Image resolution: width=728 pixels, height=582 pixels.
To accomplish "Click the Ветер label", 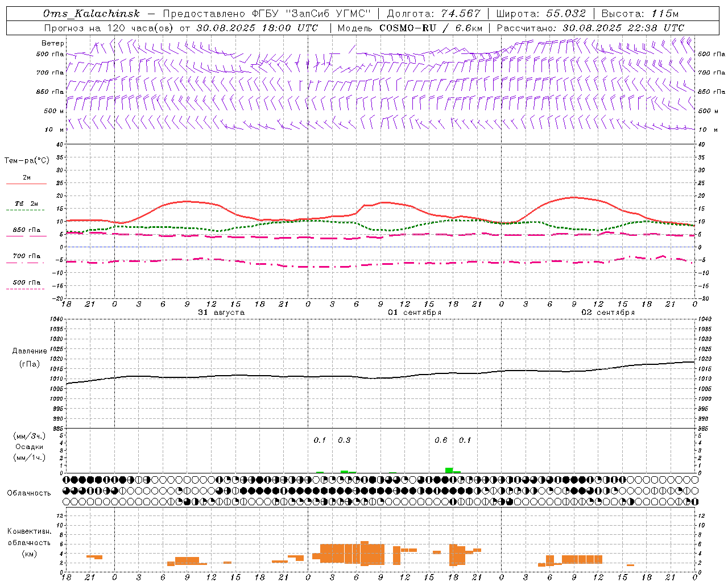I will coord(53,43).
